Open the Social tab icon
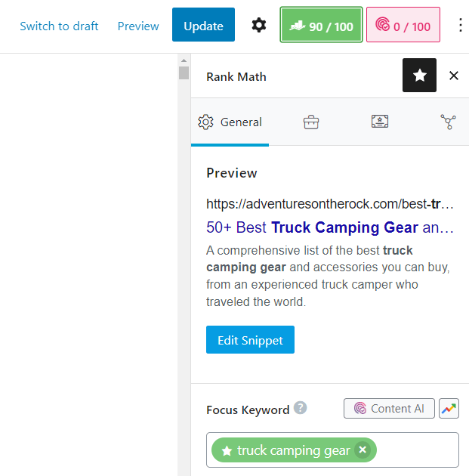 (448, 122)
